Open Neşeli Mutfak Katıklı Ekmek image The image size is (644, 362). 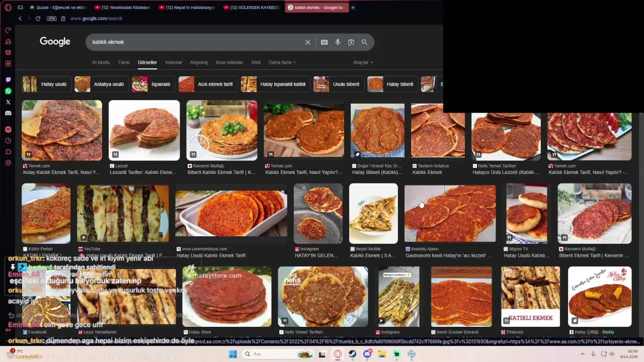click(x=373, y=213)
